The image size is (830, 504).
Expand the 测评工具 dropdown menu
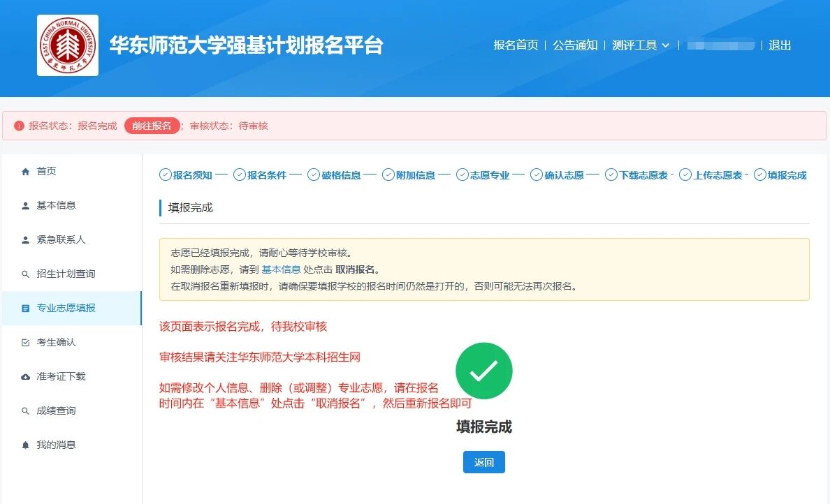(641, 45)
